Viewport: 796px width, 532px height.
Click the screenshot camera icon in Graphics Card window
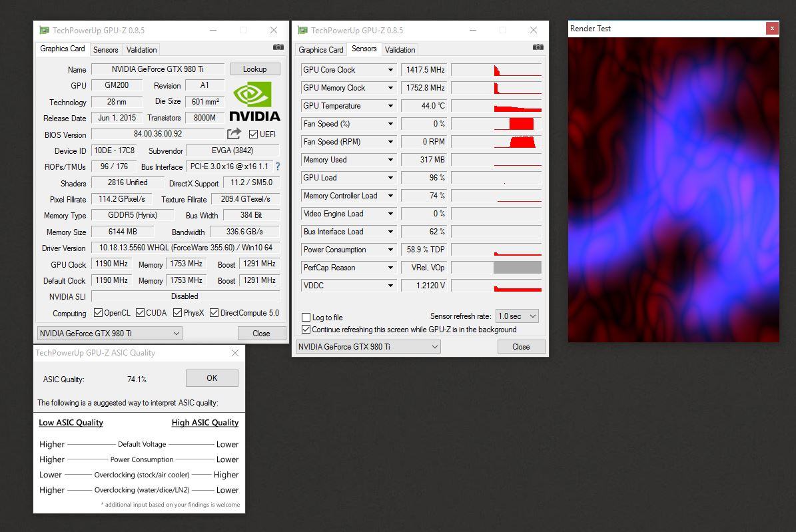278,47
